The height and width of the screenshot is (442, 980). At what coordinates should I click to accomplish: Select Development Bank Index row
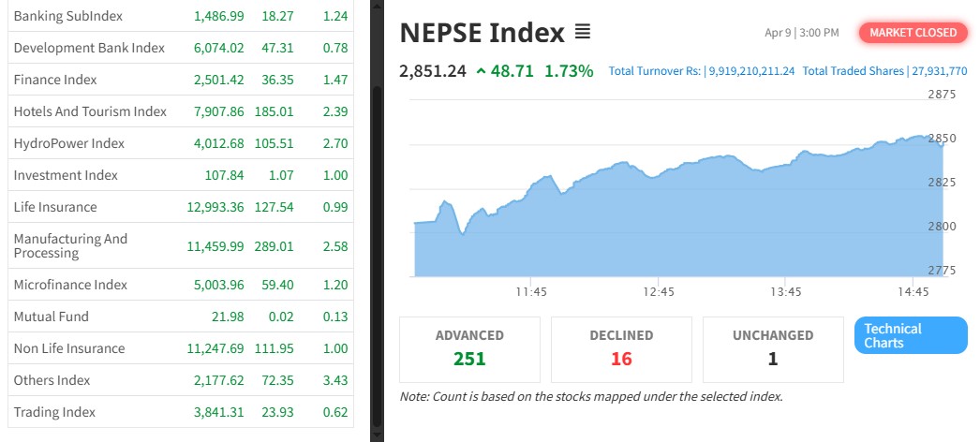click(89, 48)
